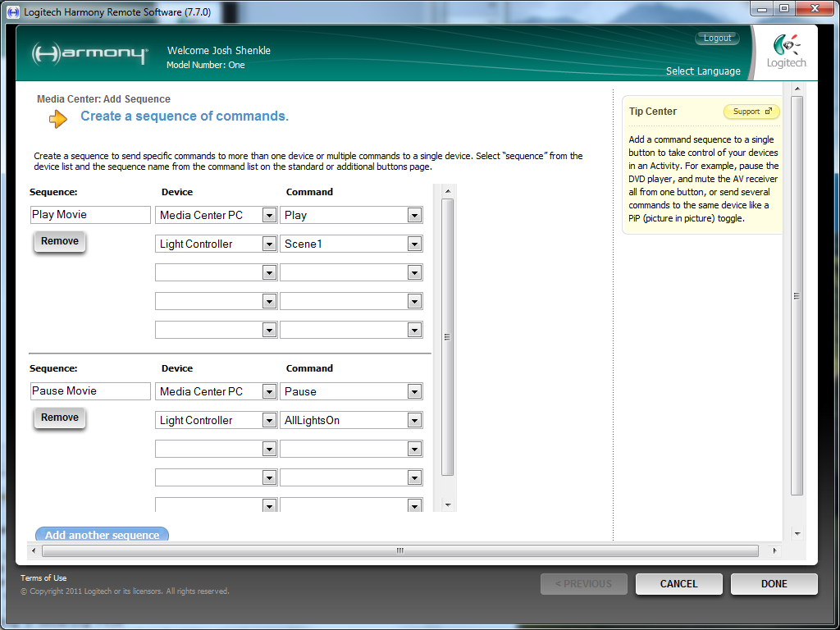
Task: Maximize the Harmony Remote Software window
Action: click(x=783, y=9)
